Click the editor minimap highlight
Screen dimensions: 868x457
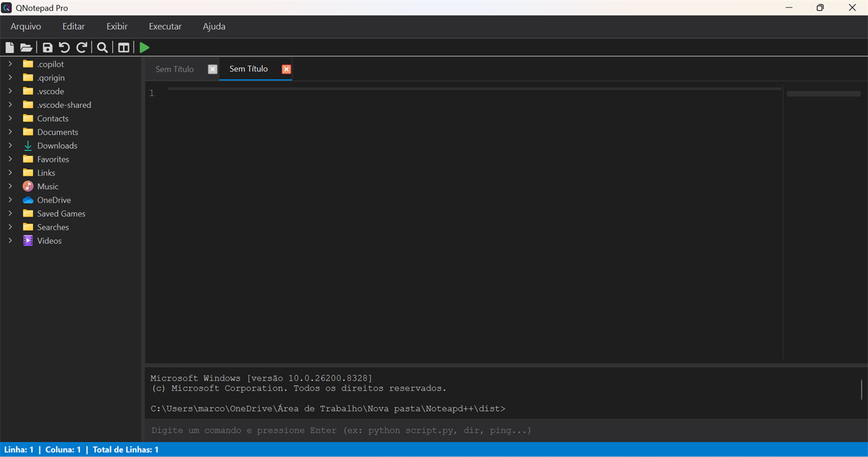click(x=824, y=94)
